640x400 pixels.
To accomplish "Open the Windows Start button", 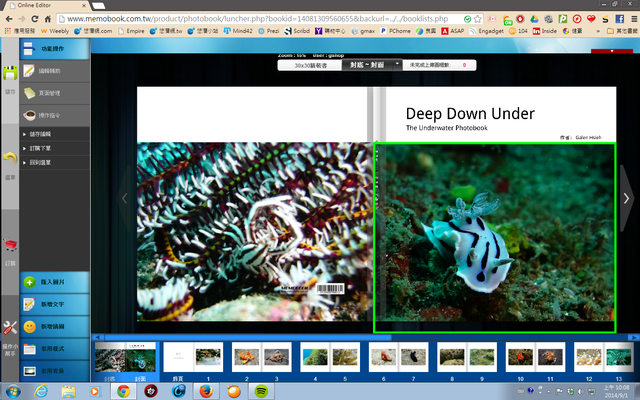I will pyautogui.click(x=13, y=391).
